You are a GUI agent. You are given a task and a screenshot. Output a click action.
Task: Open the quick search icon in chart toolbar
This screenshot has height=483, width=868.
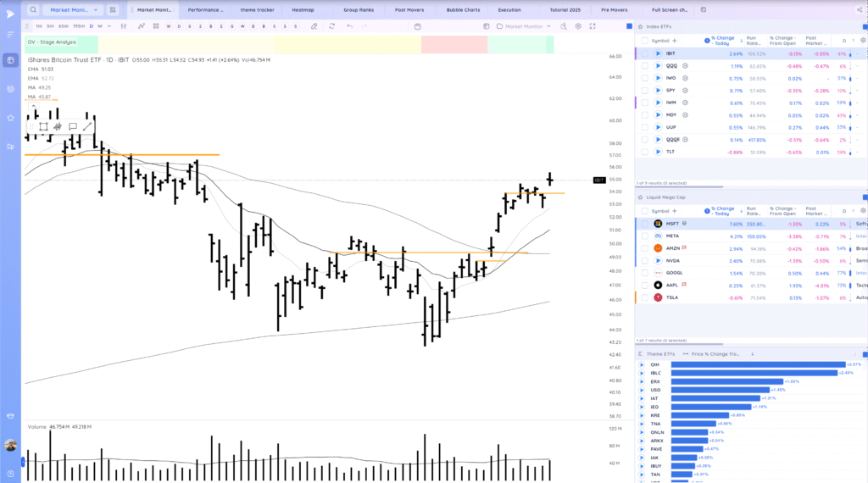(564, 26)
